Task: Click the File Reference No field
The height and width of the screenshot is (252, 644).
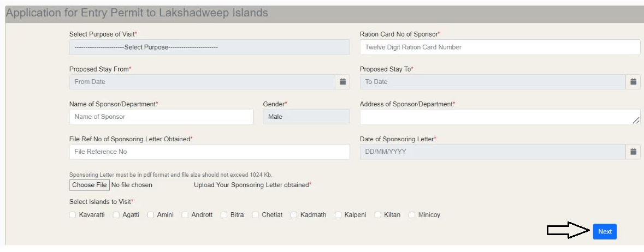Action: [x=209, y=152]
